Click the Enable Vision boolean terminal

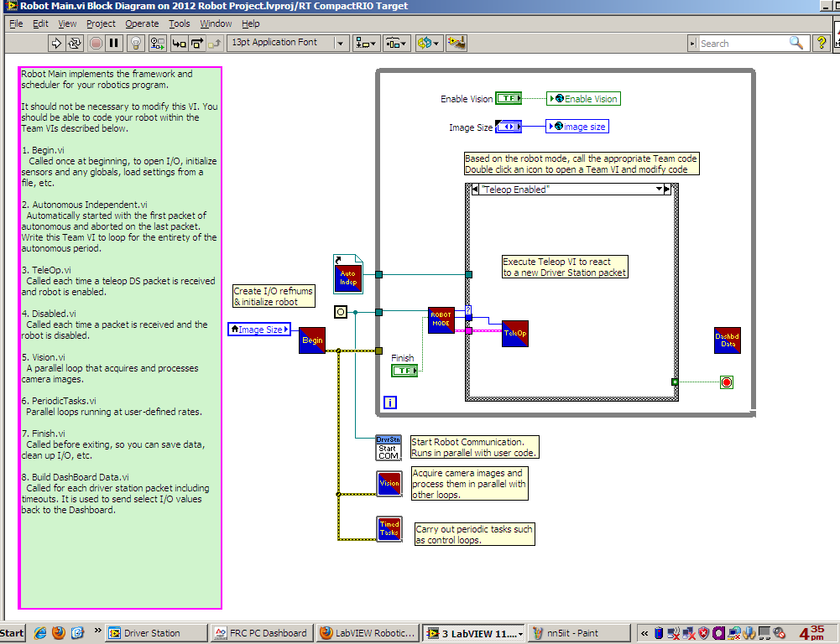pos(509,98)
